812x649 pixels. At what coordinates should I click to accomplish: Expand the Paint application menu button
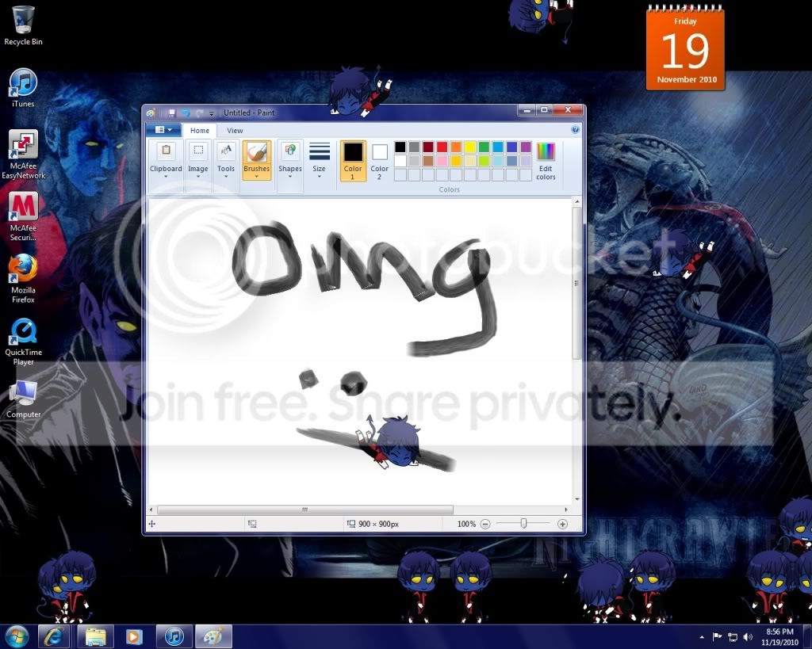click(x=163, y=130)
